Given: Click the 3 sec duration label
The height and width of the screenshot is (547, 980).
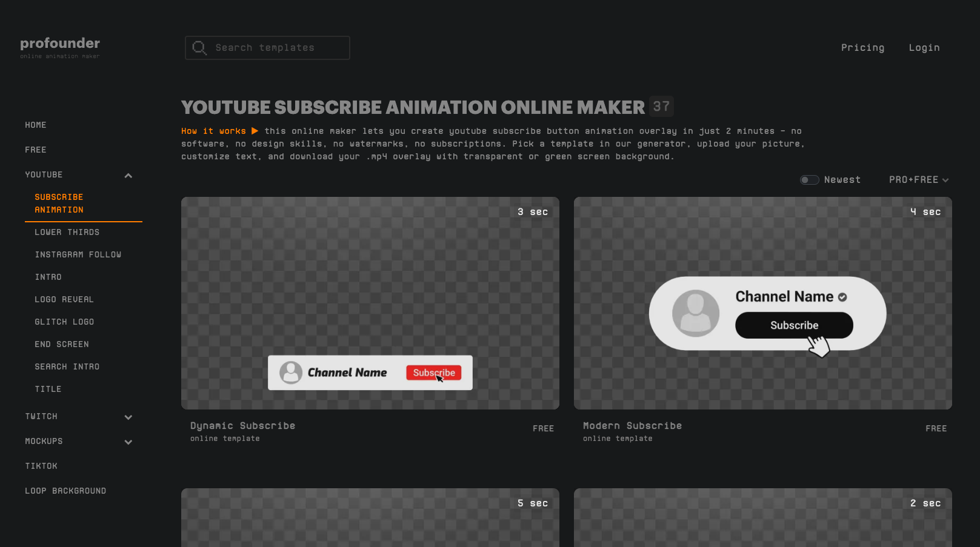Looking at the screenshot, I should (x=533, y=212).
